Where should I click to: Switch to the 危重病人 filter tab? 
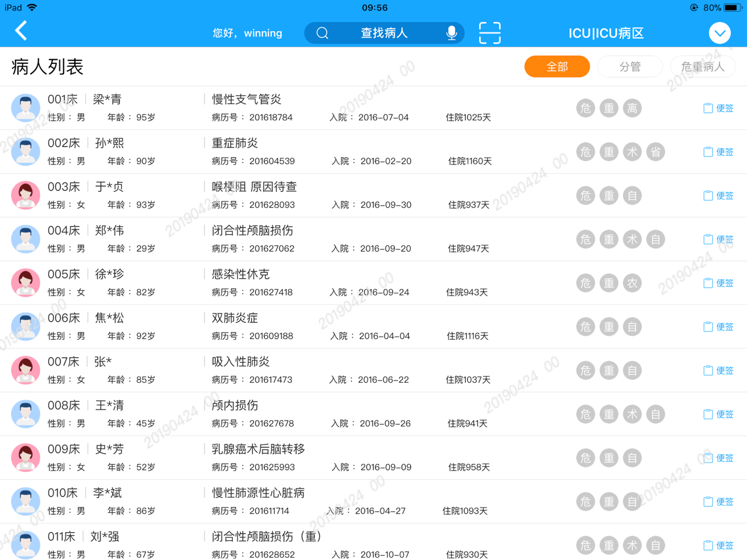[702, 67]
